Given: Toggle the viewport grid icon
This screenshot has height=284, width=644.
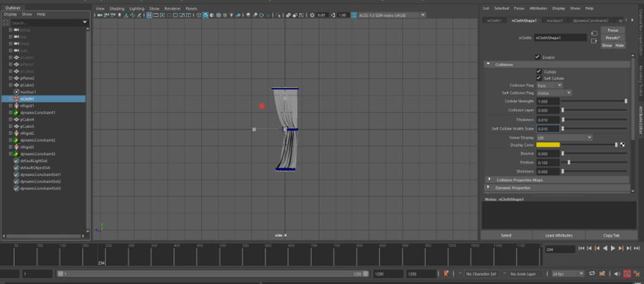Looking at the screenshot, I should click(149, 15).
